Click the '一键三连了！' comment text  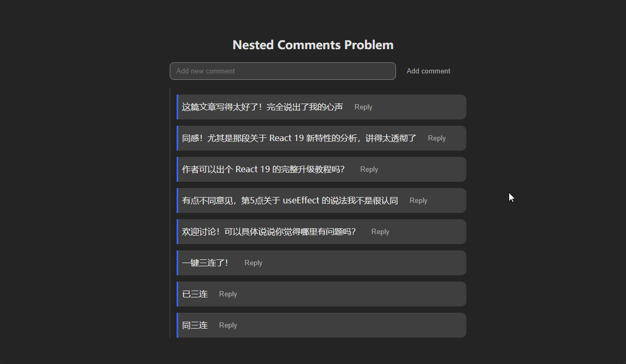(205, 263)
